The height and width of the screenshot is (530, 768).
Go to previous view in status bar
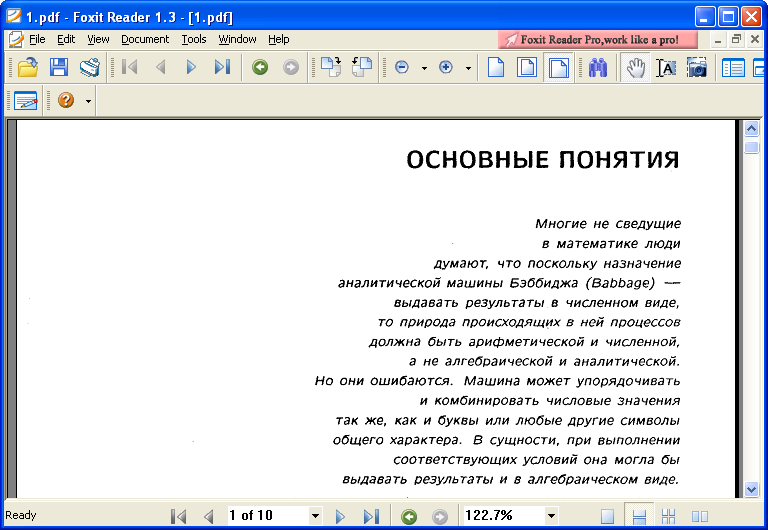point(409,516)
